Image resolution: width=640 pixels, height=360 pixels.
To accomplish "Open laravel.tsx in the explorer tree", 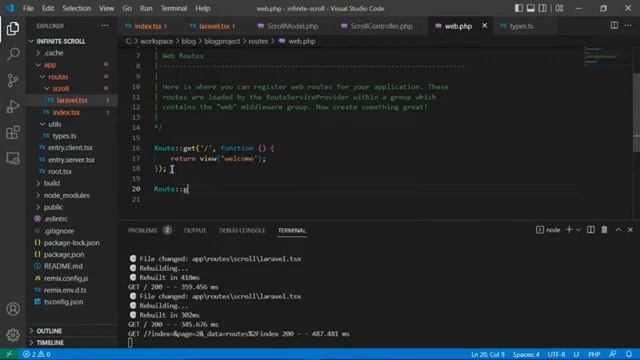I will pyautogui.click(x=72, y=100).
